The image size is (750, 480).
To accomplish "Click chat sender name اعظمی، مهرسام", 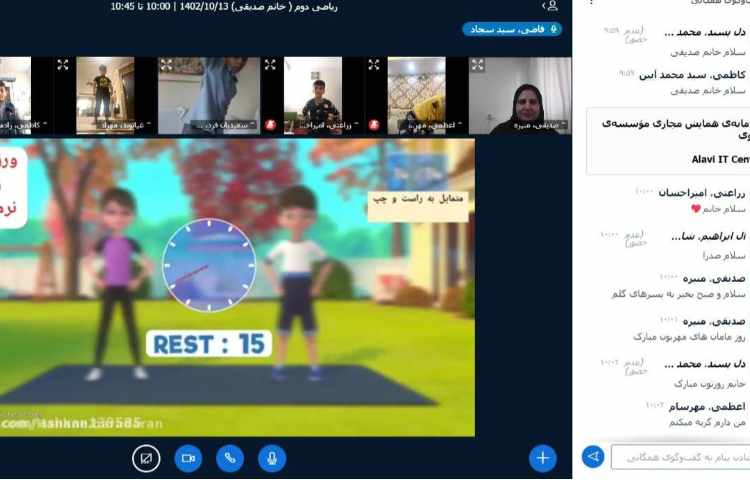I will click(x=707, y=407).
